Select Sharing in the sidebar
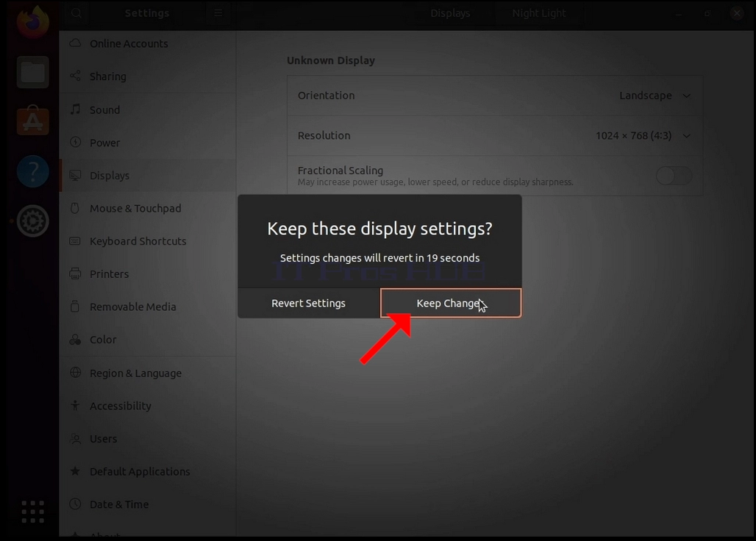Image resolution: width=756 pixels, height=541 pixels. point(148,76)
